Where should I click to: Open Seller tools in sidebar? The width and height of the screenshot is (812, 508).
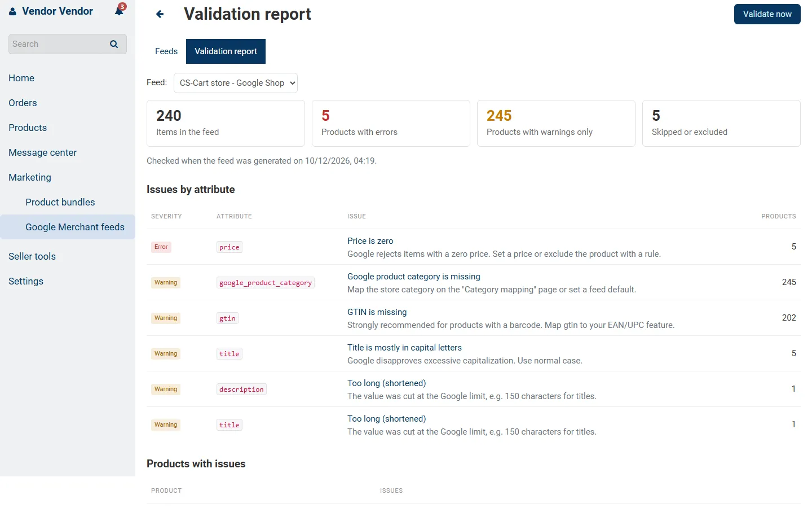pyautogui.click(x=32, y=256)
